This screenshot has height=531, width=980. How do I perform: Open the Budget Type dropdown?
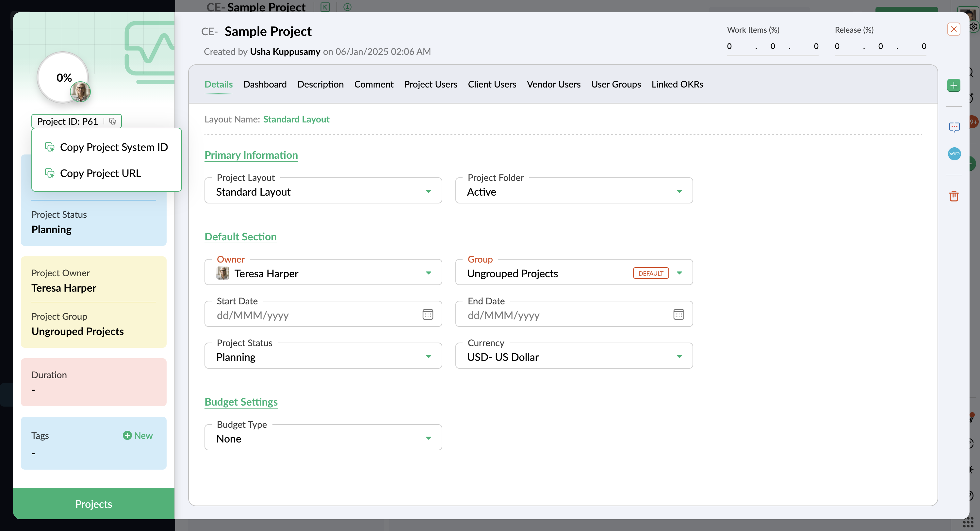click(x=428, y=438)
